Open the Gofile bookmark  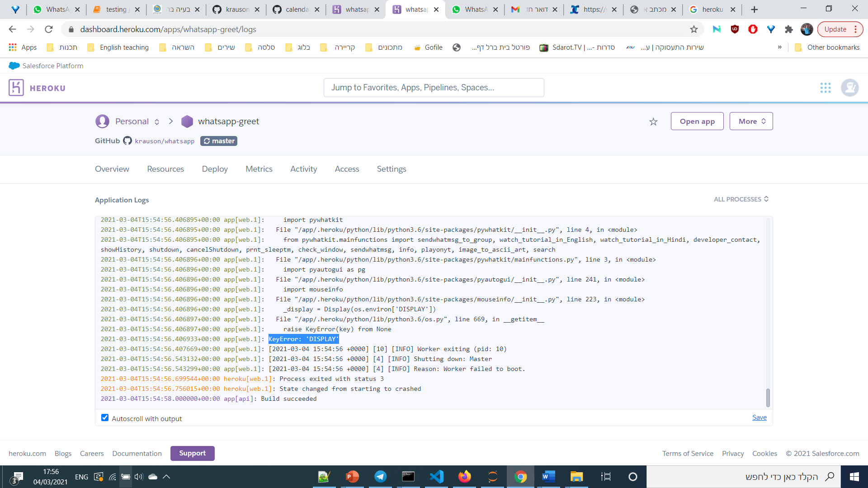click(x=428, y=47)
